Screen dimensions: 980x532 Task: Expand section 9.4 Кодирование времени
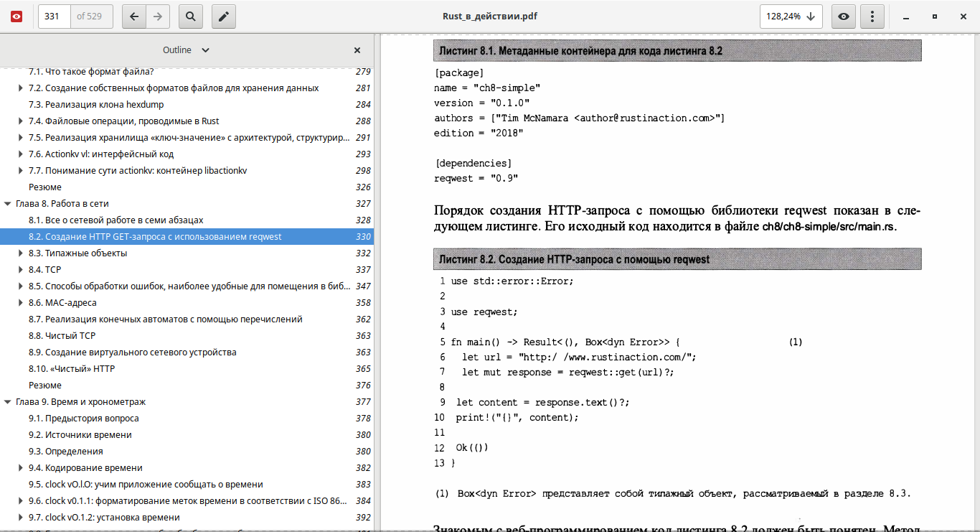pos(20,468)
